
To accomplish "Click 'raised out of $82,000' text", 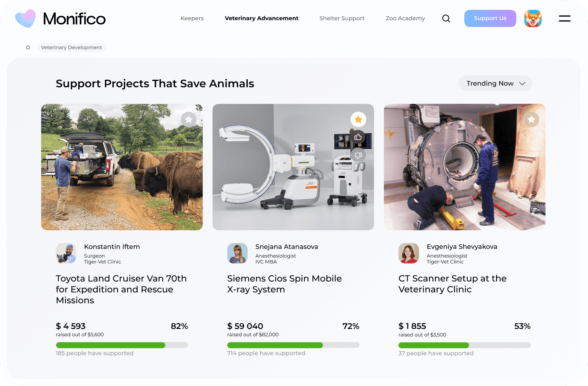I will pos(253,335).
